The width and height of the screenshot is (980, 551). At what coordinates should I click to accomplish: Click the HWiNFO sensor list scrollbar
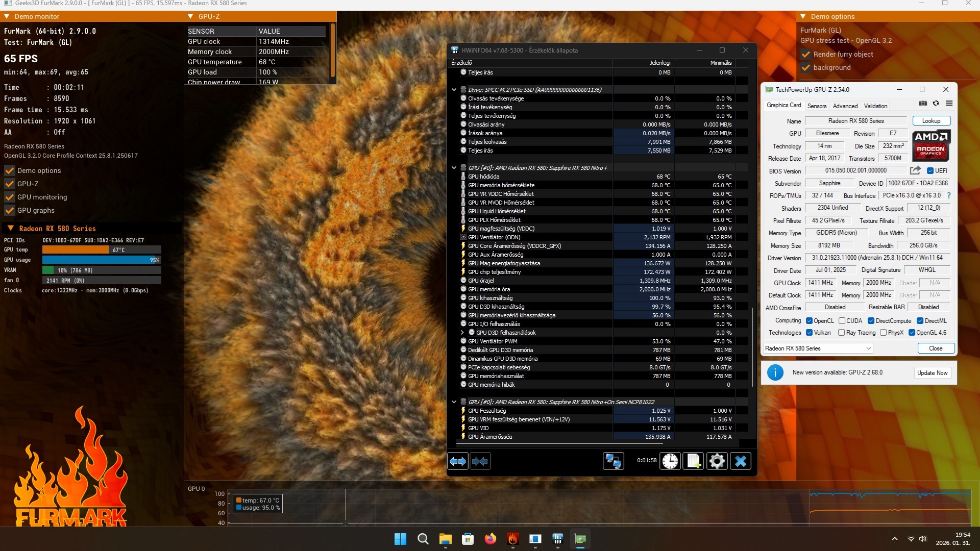pos(752,347)
